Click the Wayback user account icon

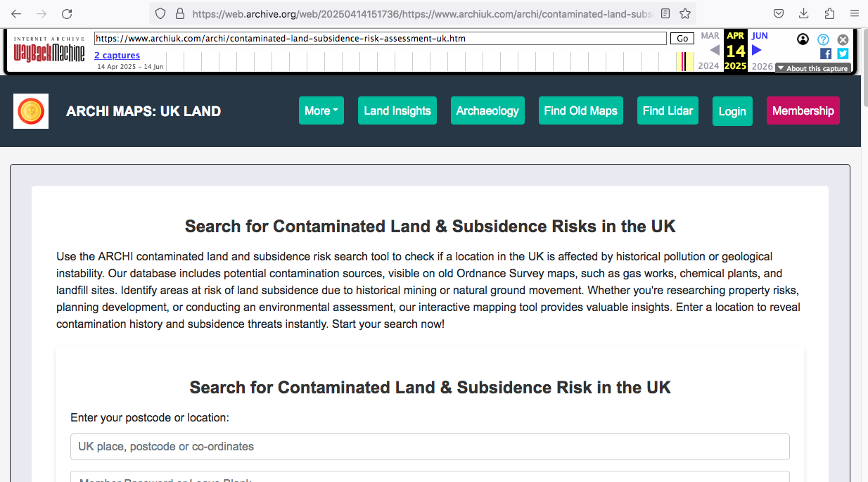[803, 39]
